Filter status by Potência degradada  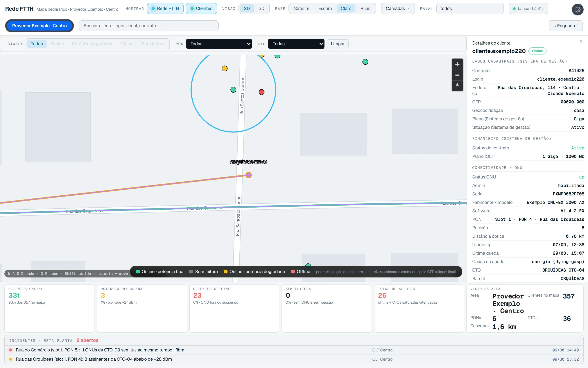tap(92, 44)
